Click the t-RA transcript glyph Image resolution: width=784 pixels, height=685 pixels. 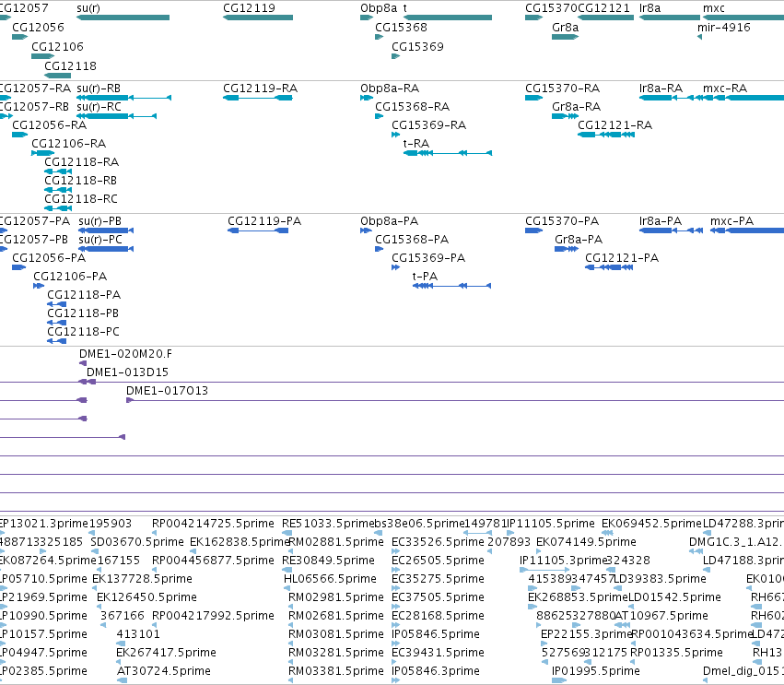448,153
